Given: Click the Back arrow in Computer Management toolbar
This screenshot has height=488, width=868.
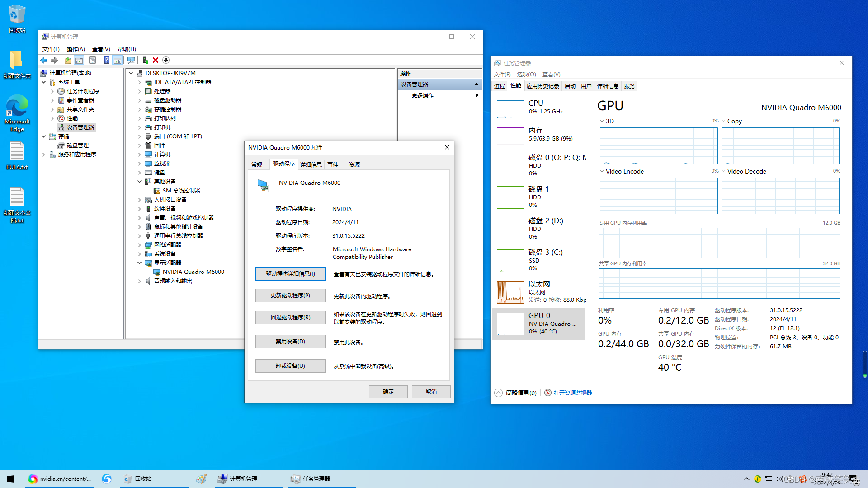Looking at the screenshot, I should (x=44, y=60).
